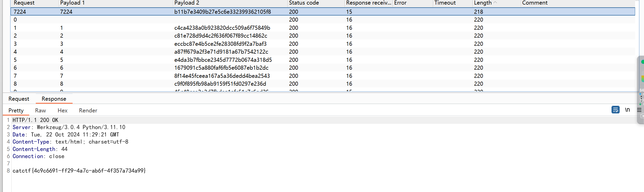This screenshot has height=192, width=644.
Task: Click the Content-Length header line
Action: (x=40, y=149)
